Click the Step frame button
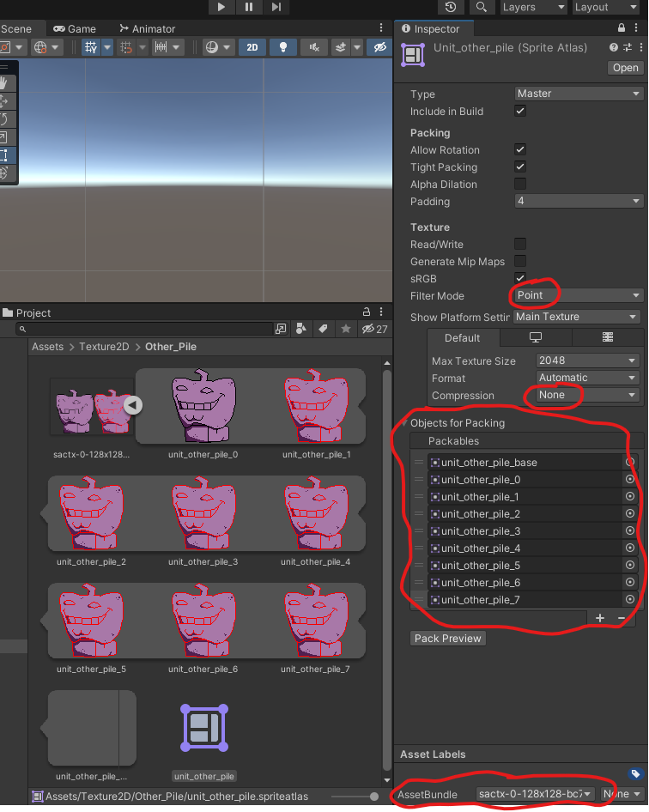649x812 pixels. point(276,7)
